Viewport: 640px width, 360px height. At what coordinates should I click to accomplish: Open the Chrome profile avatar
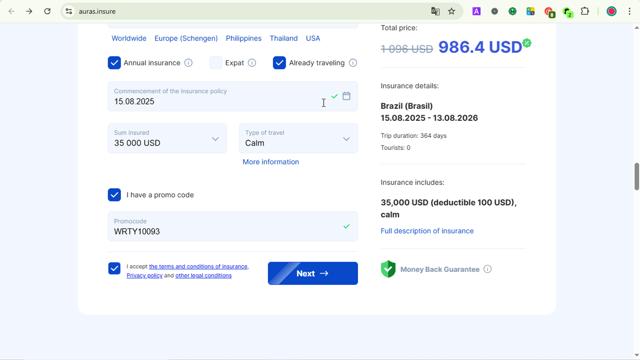tap(611, 11)
